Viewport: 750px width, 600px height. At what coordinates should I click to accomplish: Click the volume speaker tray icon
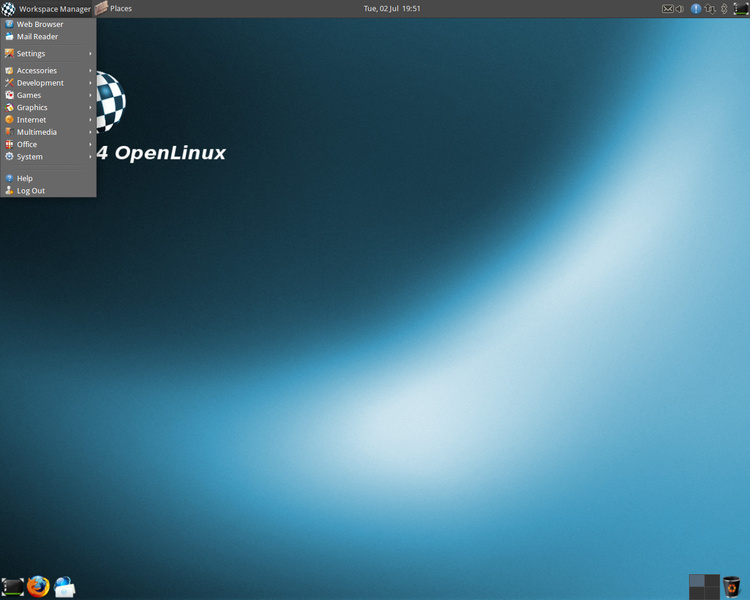point(680,9)
